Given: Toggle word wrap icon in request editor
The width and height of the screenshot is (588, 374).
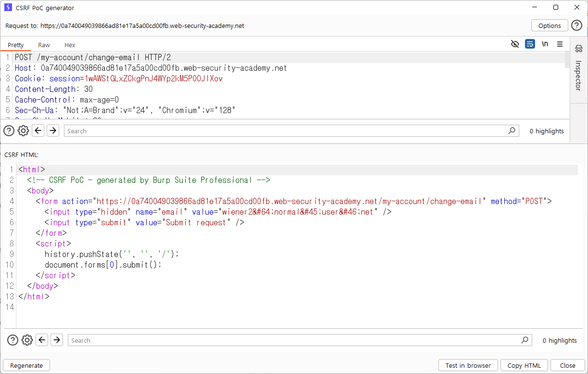Looking at the screenshot, I should [x=530, y=44].
